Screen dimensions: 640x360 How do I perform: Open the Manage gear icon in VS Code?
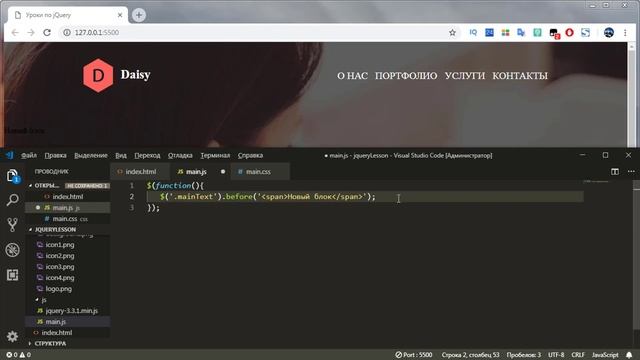13,336
